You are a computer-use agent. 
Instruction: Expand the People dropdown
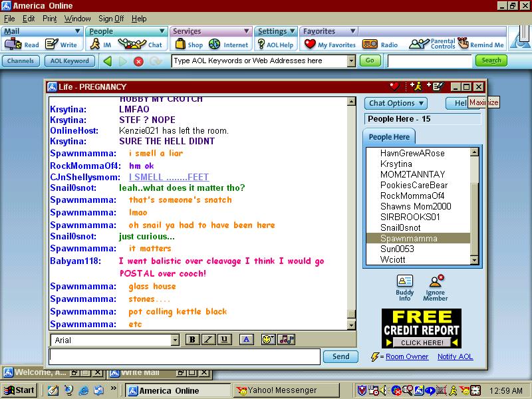162,31
